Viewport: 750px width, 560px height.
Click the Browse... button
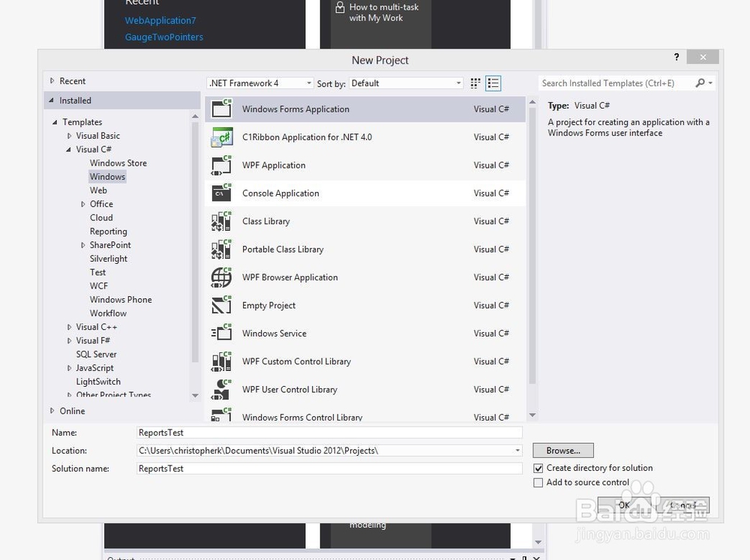pyautogui.click(x=563, y=451)
